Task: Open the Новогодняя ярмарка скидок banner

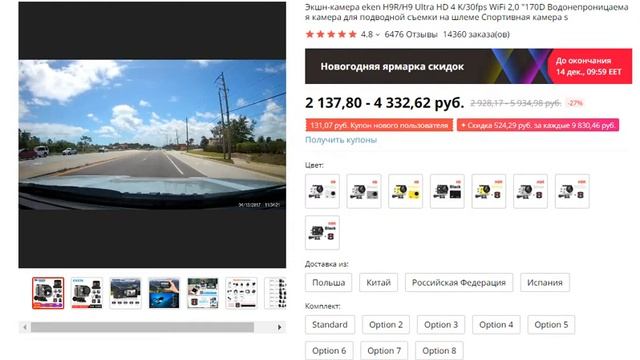Action: (469, 66)
